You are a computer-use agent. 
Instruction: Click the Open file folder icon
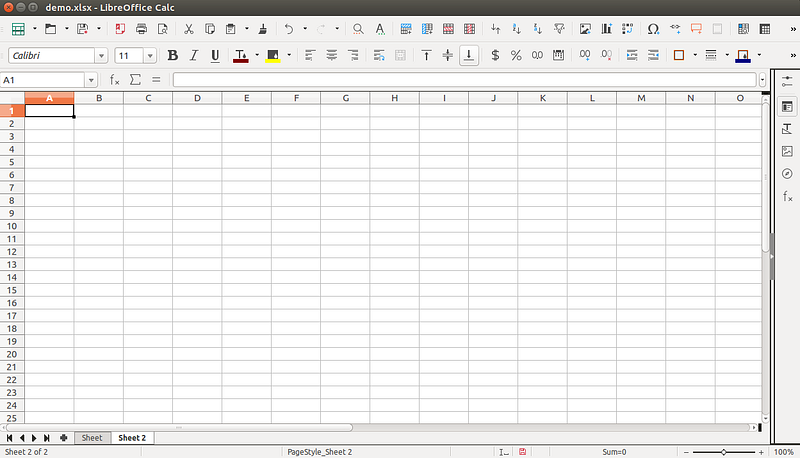click(x=50, y=29)
